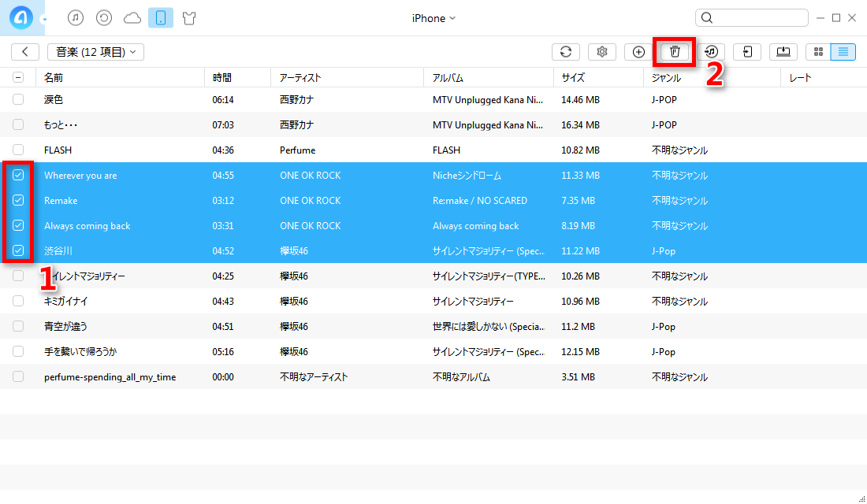Image resolution: width=867 pixels, height=504 pixels.
Task: Uncheck the 渋谷川 checkbox
Action: (x=18, y=250)
